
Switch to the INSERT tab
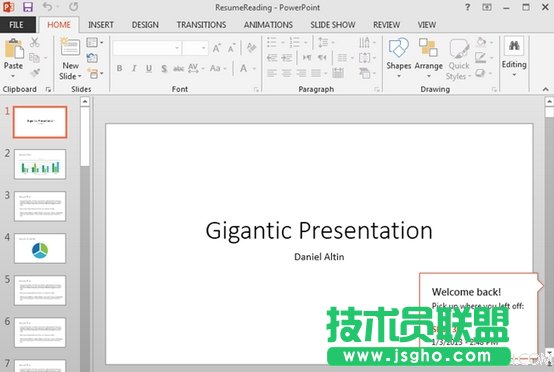pos(101,25)
